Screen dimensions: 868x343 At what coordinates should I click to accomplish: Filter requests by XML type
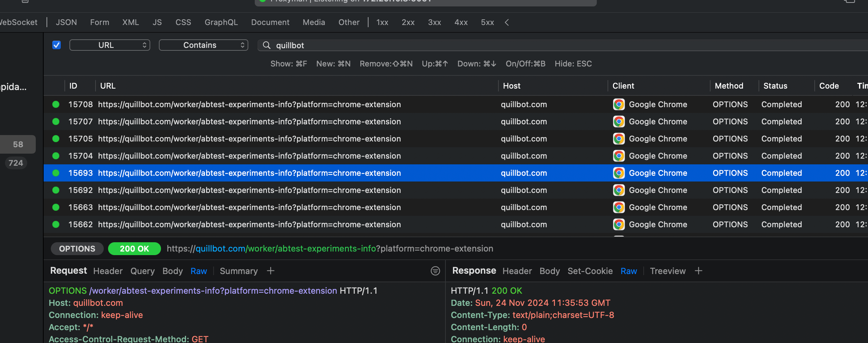pos(131,22)
